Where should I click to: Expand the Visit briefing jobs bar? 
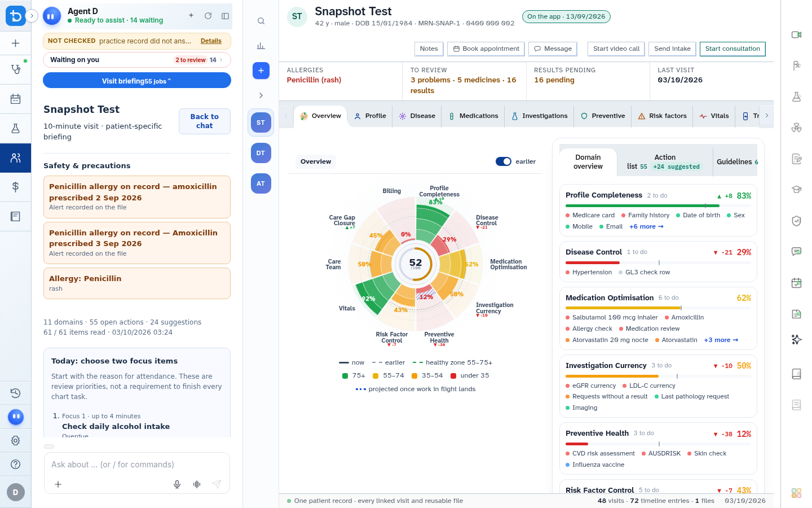coord(137,81)
